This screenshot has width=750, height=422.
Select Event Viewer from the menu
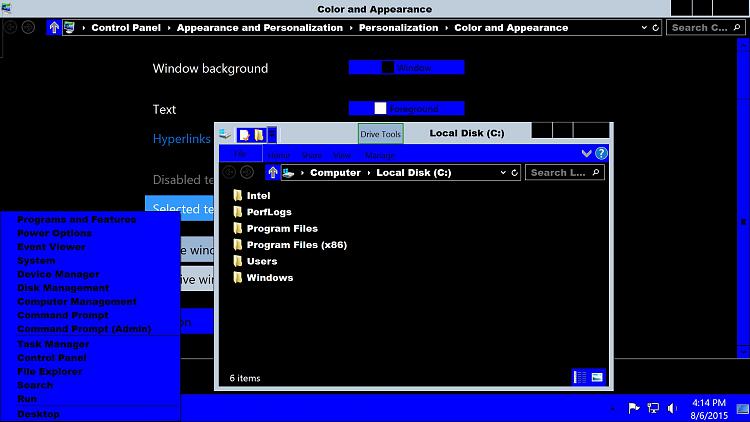tap(51, 247)
